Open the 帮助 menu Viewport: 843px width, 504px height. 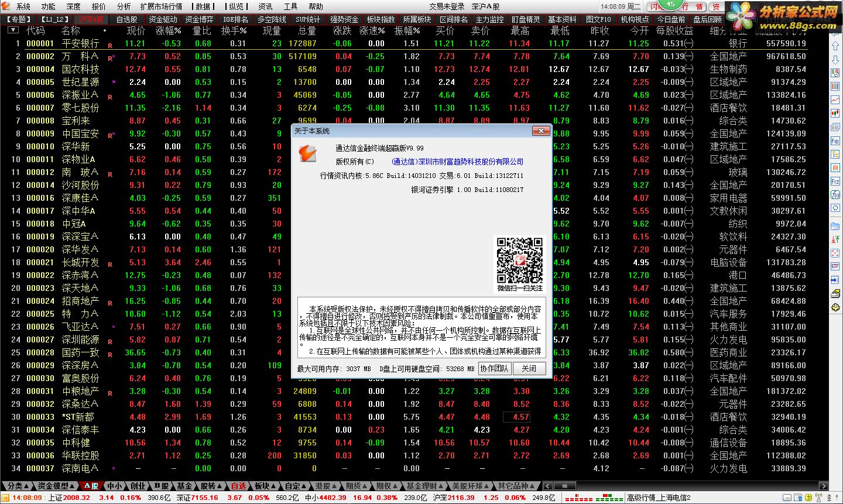point(316,6)
